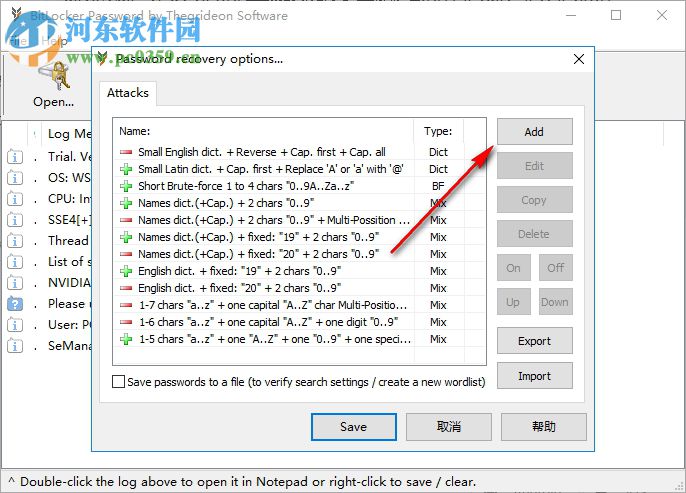Toggle plus icon of English dict. fixed "19" row

pyautogui.click(x=126, y=271)
